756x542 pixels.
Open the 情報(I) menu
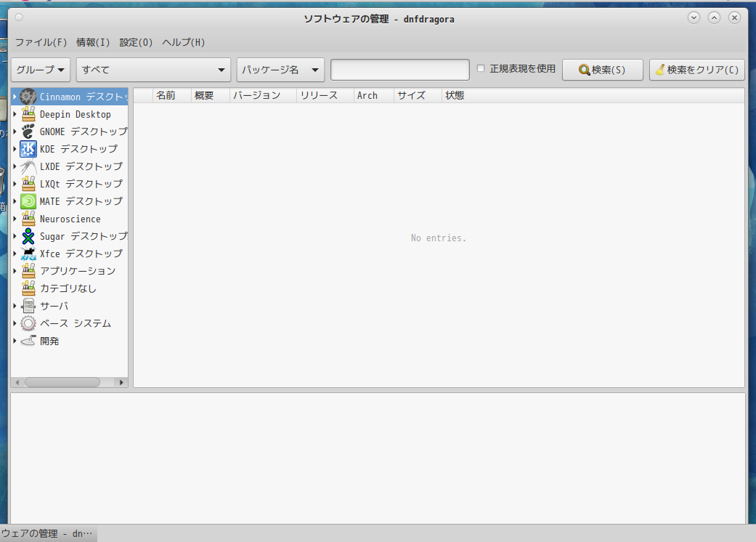coord(93,42)
